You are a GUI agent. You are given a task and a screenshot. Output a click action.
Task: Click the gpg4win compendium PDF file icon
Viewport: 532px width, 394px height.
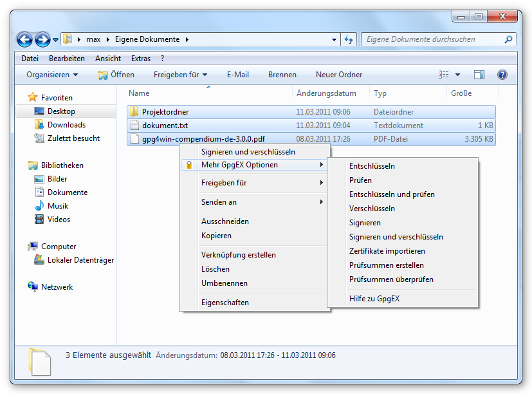[134, 139]
